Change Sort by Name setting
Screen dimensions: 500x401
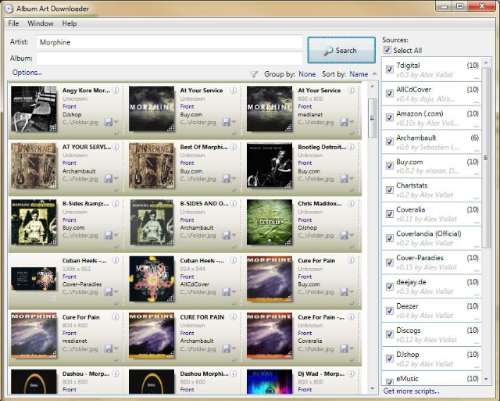tap(359, 74)
